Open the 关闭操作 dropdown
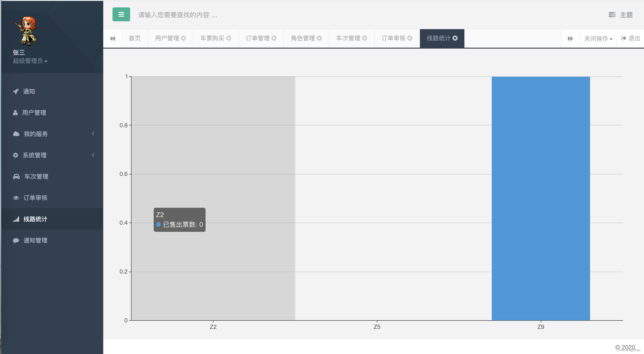644x354 pixels. point(598,38)
